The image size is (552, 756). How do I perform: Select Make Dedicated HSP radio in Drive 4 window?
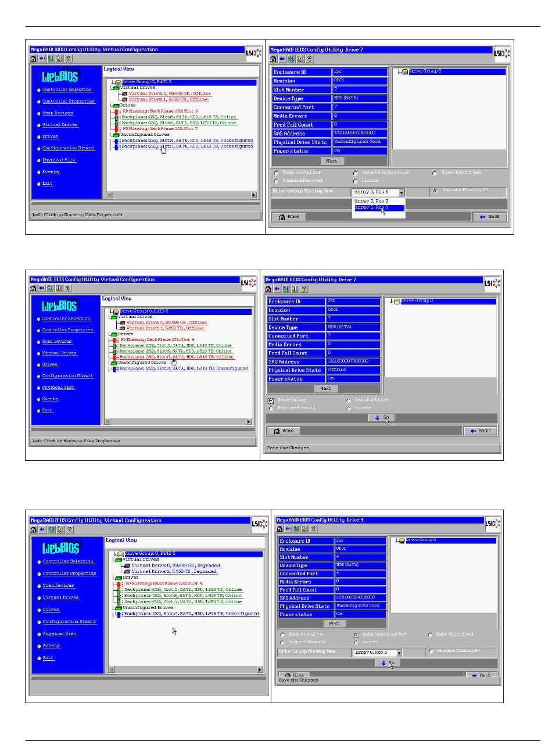[x=356, y=635]
